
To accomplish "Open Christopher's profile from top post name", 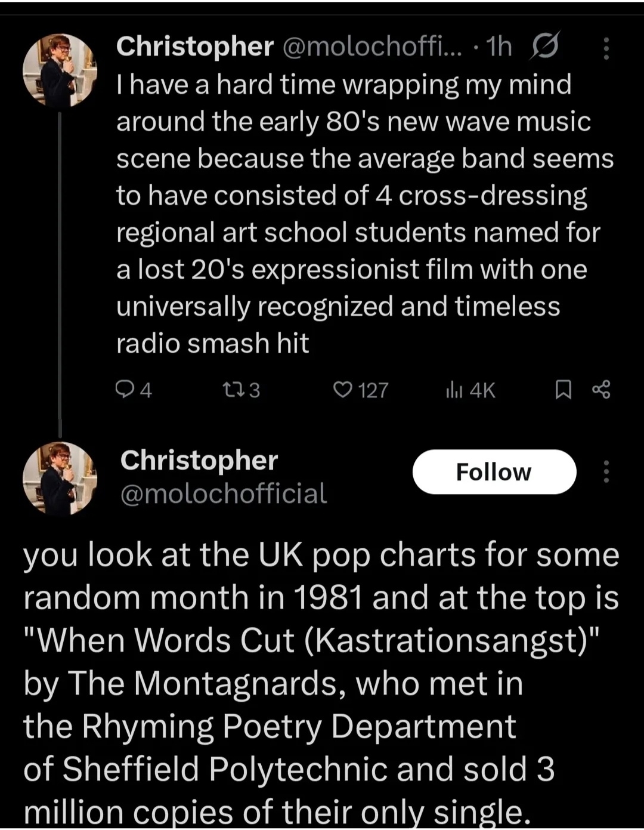I will [194, 47].
